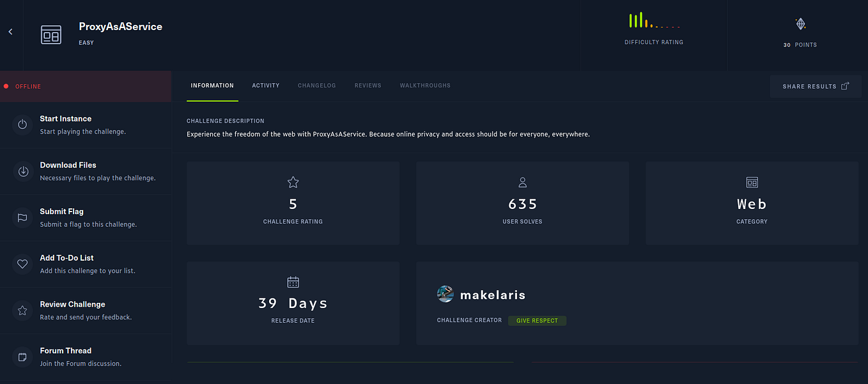Open the REVIEWS tab

(368, 85)
